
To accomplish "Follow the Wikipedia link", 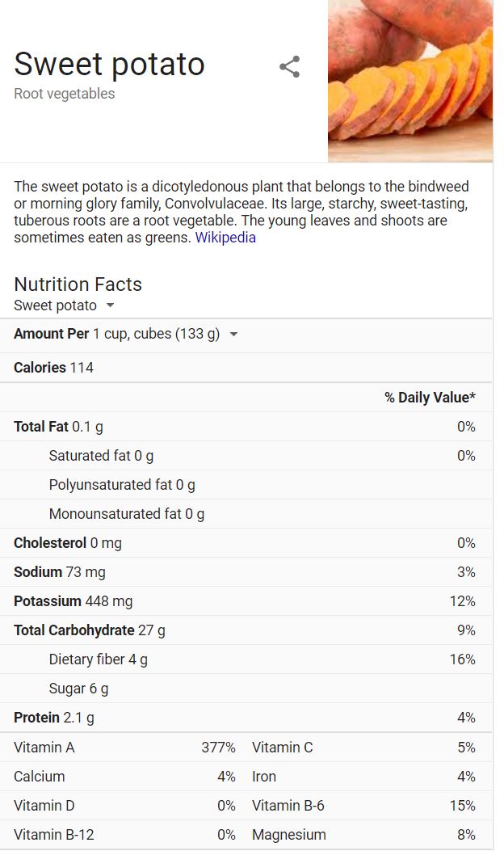I will pyautogui.click(x=225, y=238).
